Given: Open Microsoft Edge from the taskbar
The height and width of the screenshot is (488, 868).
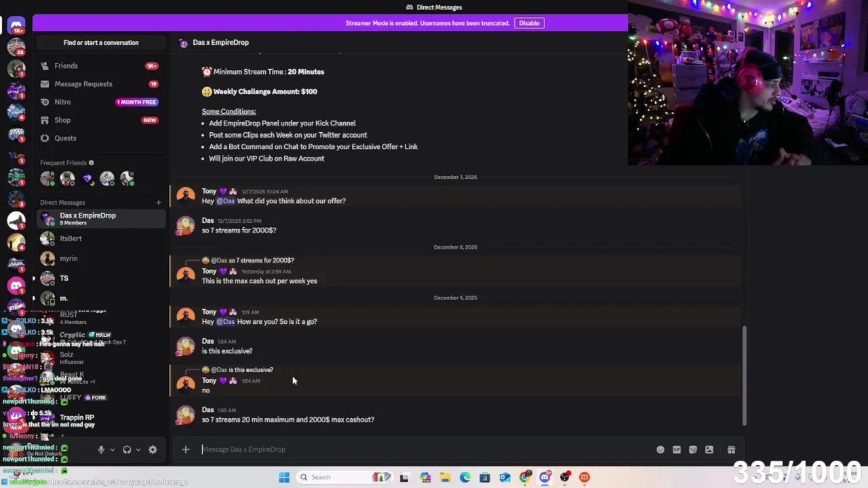Looking at the screenshot, I should (465, 477).
